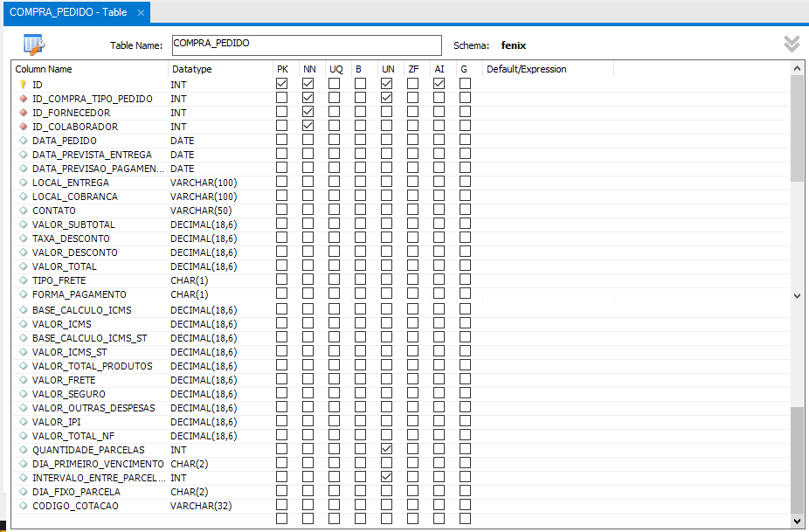Click the lower column list scroll down arrow
Screen dimensions: 809x532
pyautogui.click(x=797, y=522)
